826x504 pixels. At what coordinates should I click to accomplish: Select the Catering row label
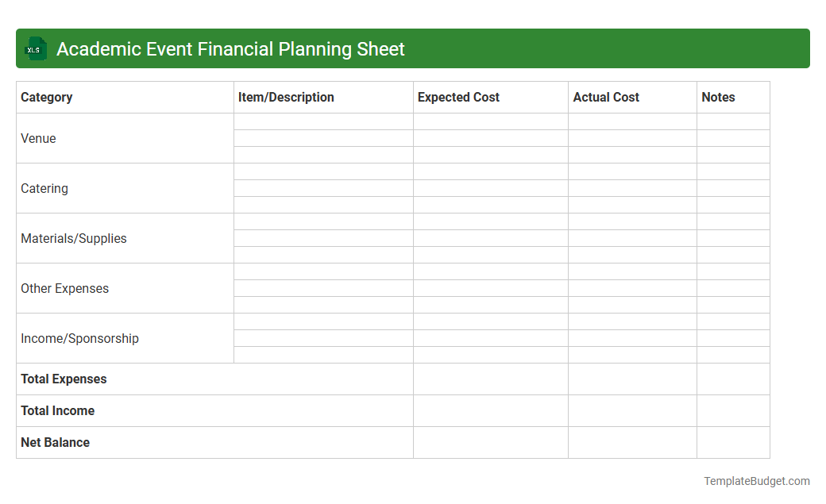click(x=44, y=188)
